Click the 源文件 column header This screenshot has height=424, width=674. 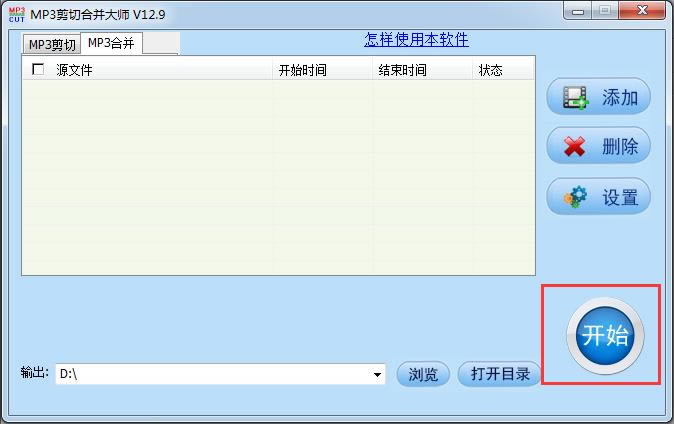(x=147, y=70)
